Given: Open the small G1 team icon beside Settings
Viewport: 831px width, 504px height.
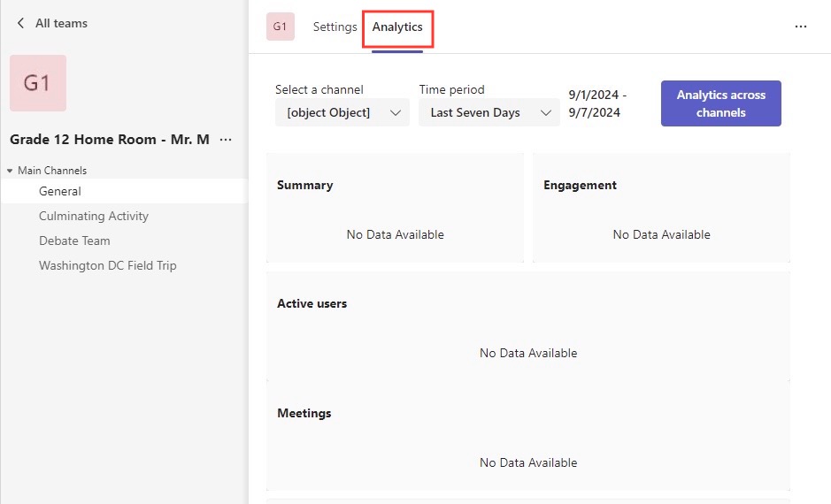Looking at the screenshot, I should coord(281,27).
